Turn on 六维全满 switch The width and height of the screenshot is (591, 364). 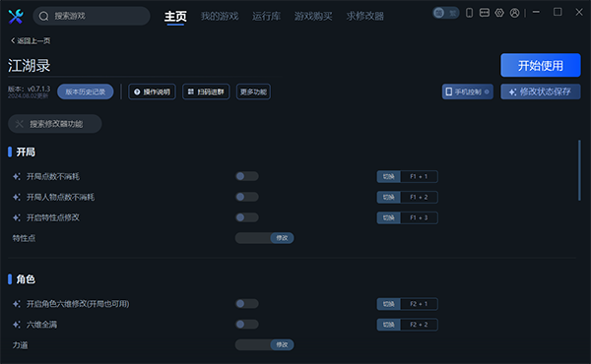pyautogui.click(x=247, y=324)
